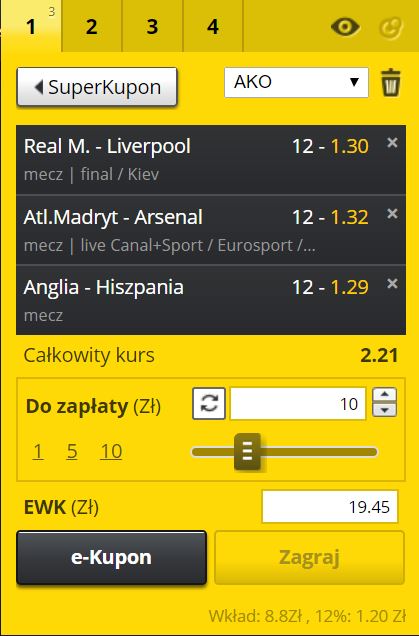Open the AKO bet type dropdown

[296, 82]
